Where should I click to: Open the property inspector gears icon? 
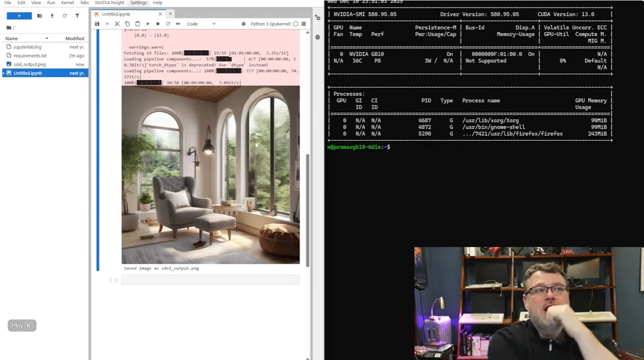pos(318,18)
